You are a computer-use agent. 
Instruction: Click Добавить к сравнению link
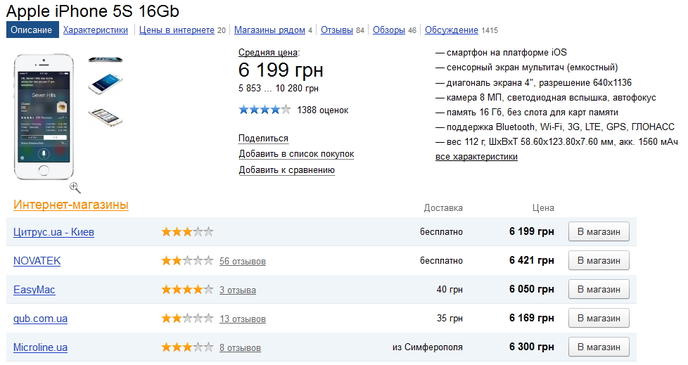[287, 170]
